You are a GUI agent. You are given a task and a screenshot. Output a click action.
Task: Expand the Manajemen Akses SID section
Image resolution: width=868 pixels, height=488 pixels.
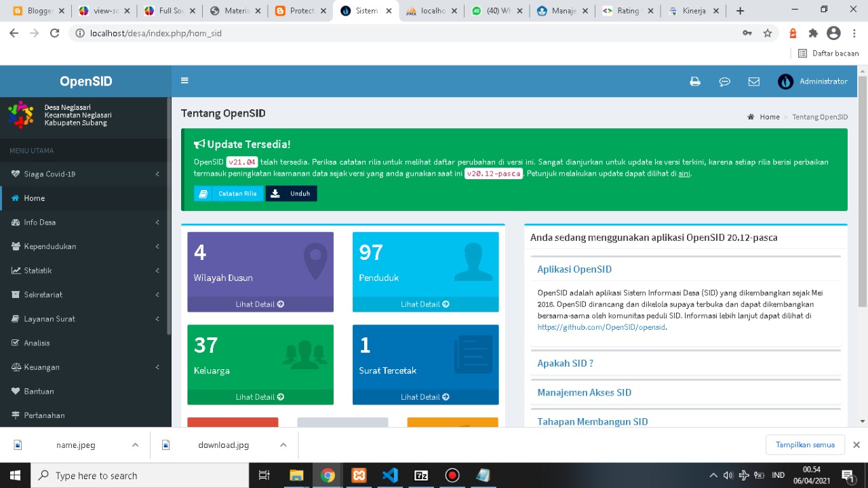pos(585,392)
